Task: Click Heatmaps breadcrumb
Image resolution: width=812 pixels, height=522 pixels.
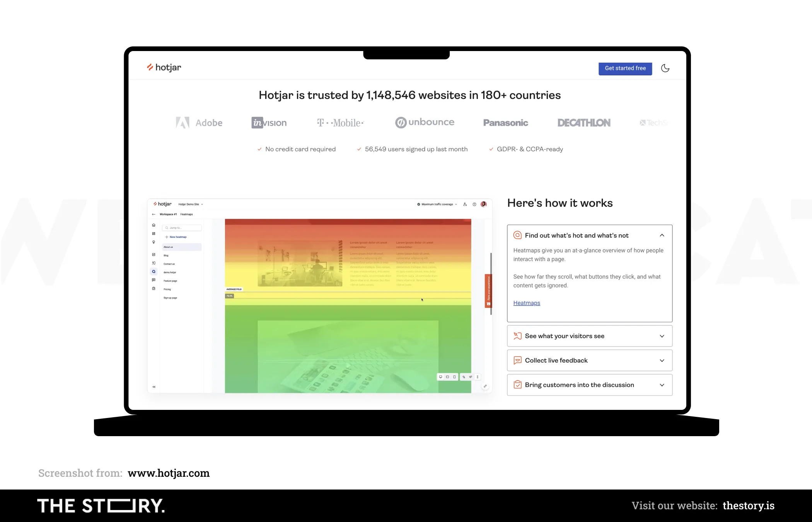Action: 186,214
